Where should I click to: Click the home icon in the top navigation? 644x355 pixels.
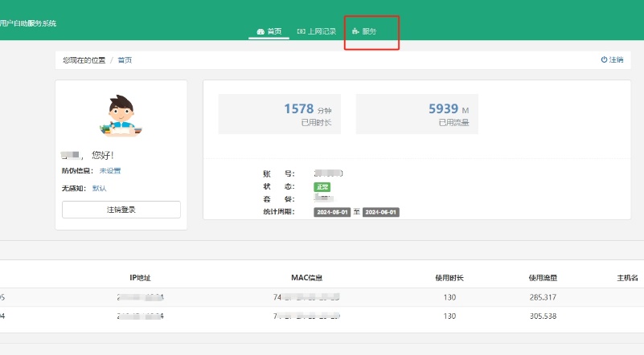point(260,31)
